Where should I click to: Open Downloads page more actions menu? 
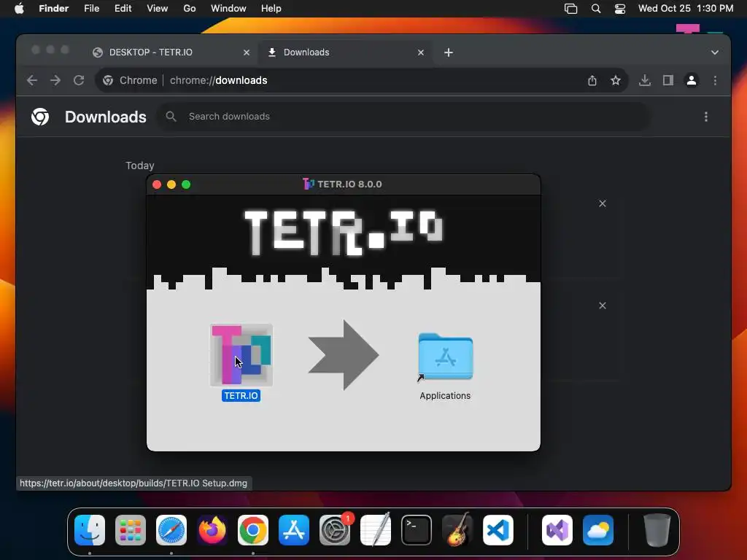(x=706, y=117)
